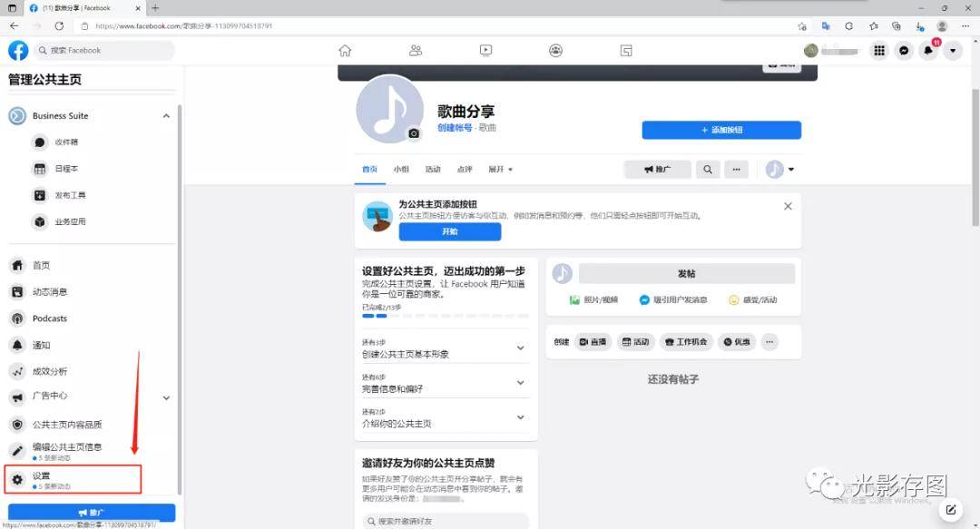This screenshot has height=529, width=980.
Task: Open 设置 settings in left sidebar
Action: coord(73,480)
